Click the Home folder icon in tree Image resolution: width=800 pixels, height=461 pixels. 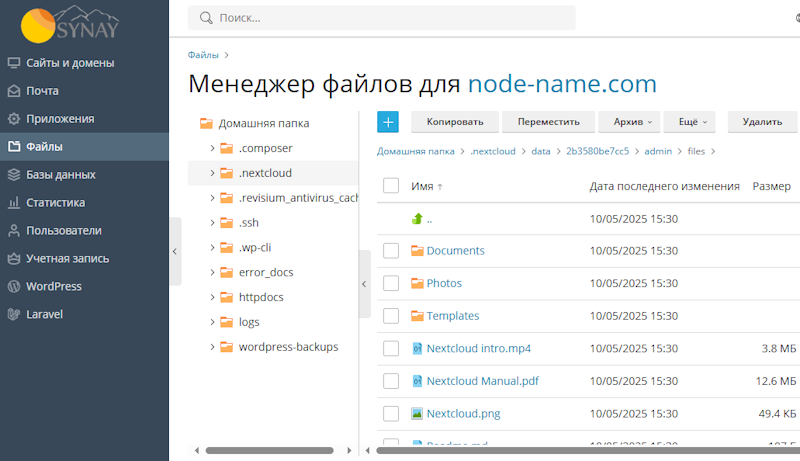(206, 123)
